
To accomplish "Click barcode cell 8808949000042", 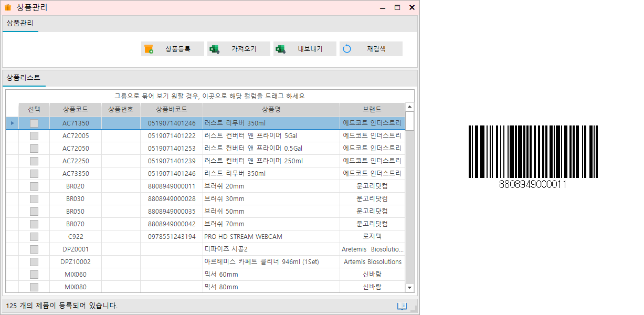I will 172,224.
